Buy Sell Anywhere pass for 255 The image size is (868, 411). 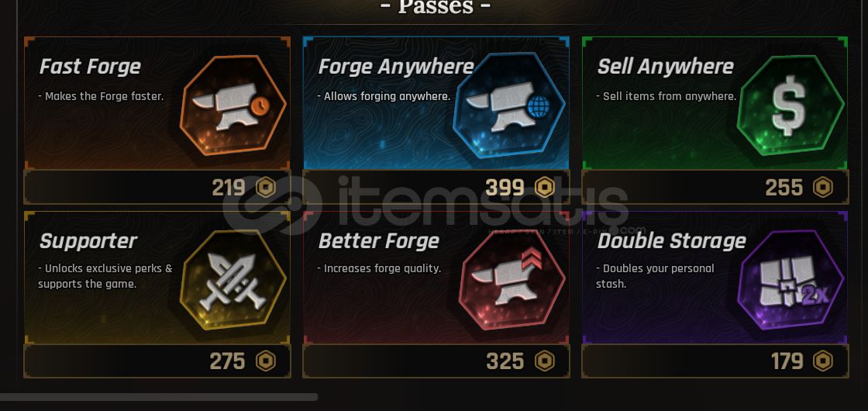point(715,187)
